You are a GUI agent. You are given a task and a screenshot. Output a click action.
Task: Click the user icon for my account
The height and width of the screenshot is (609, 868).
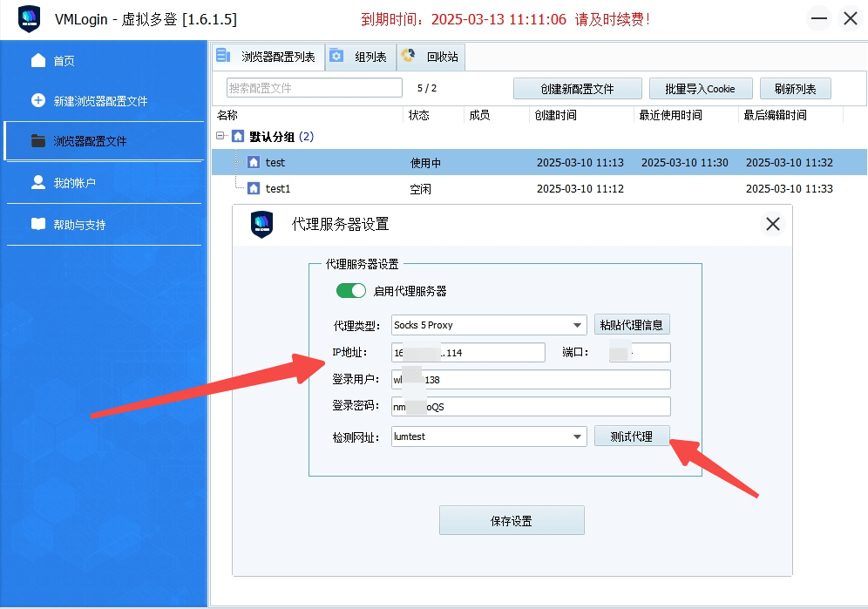[38, 182]
